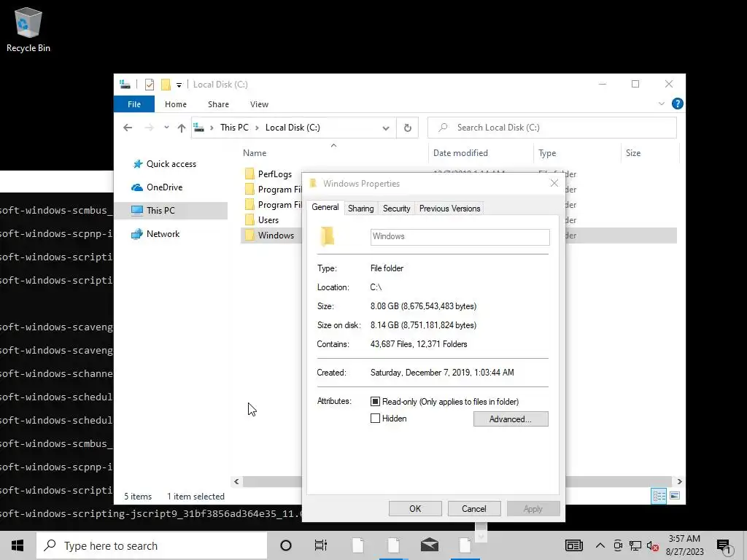747x560 pixels.
Task: Click the Advanced... attributes button
Action: tap(510, 419)
